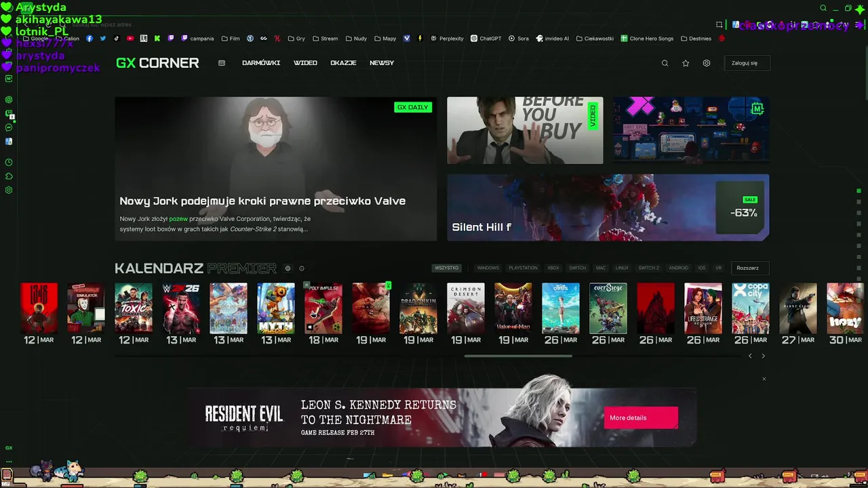Click More details on Resident Evil banner
Viewport: 868px width, 488px height.
click(641, 418)
